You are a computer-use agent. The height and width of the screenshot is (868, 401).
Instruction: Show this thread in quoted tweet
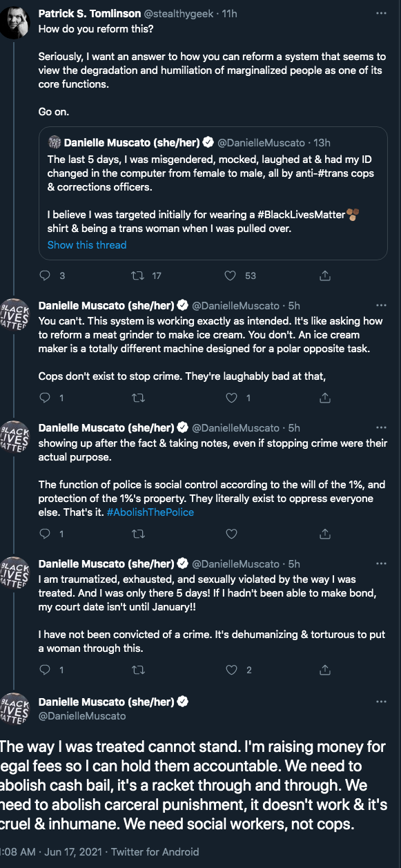(x=87, y=244)
